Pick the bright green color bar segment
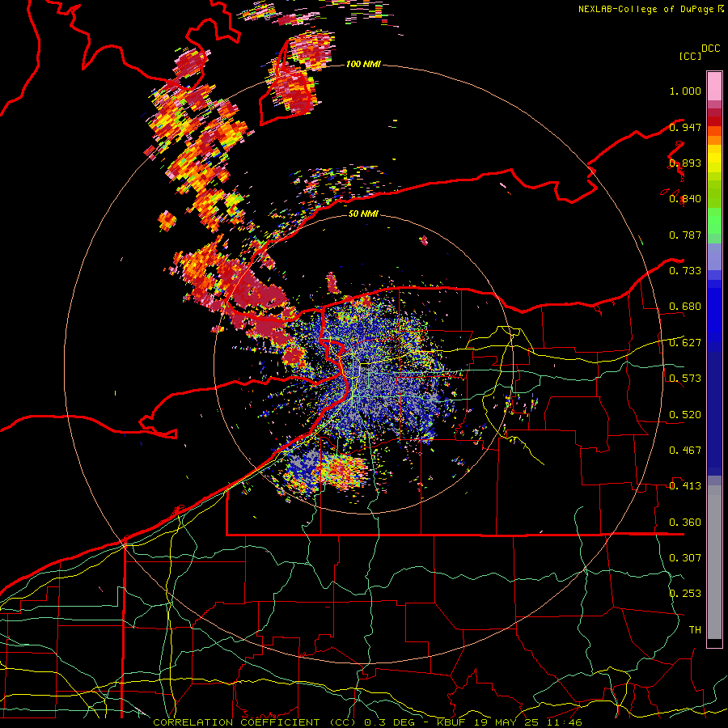The height and width of the screenshot is (728, 728). tap(714, 221)
